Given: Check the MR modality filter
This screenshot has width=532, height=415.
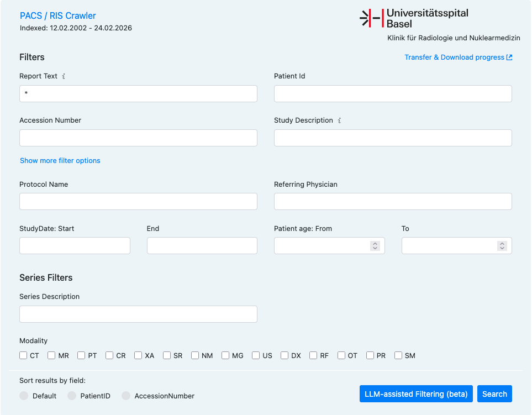Looking at the screenshot, I should 52,355.
